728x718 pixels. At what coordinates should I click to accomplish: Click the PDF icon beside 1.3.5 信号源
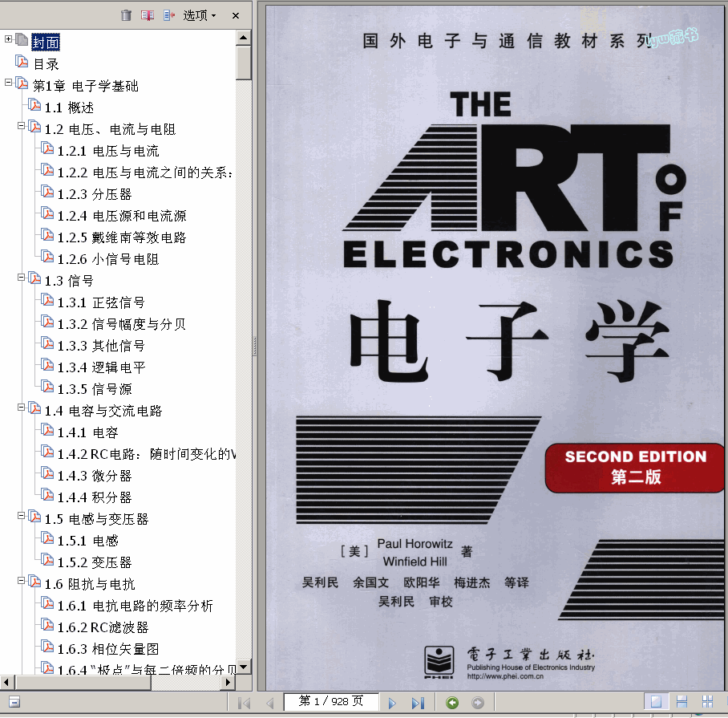47,387
